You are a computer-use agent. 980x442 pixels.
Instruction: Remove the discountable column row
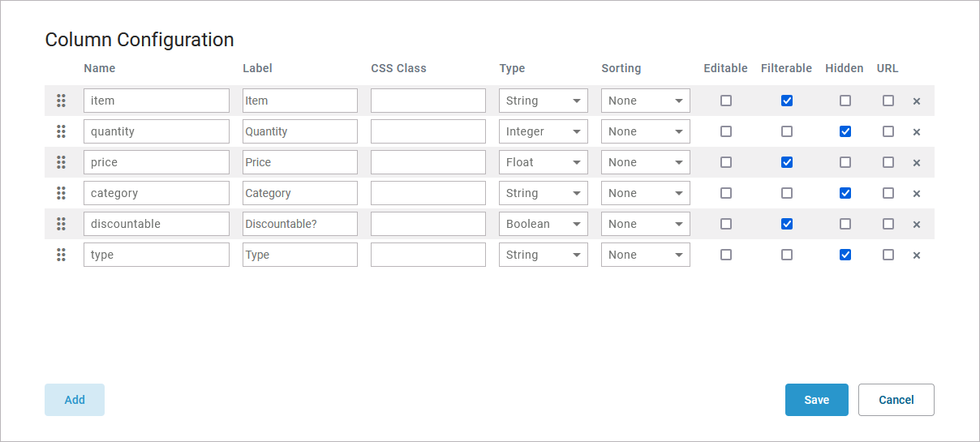tap(917, 225)
